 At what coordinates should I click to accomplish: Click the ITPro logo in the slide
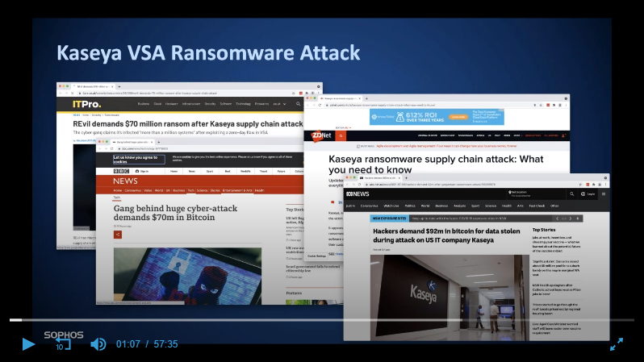[x=86, y=104]
